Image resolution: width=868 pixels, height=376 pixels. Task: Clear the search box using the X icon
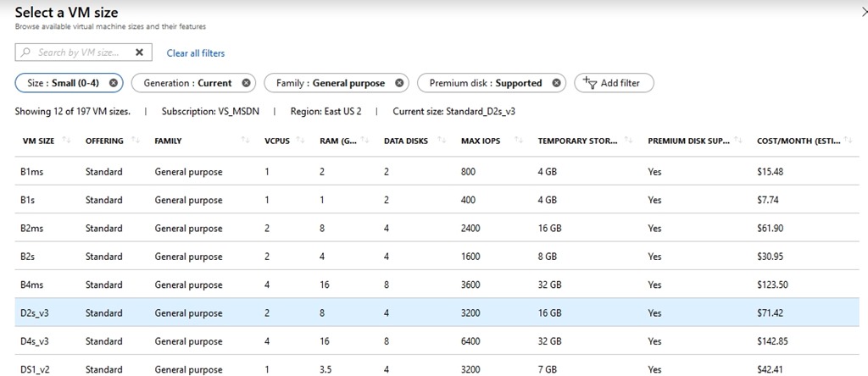(x=139, y=53)
